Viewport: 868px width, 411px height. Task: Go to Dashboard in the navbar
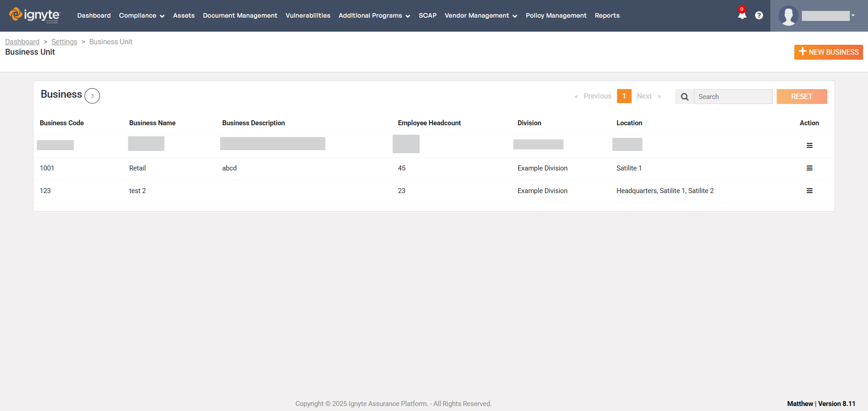click(94, 15)
